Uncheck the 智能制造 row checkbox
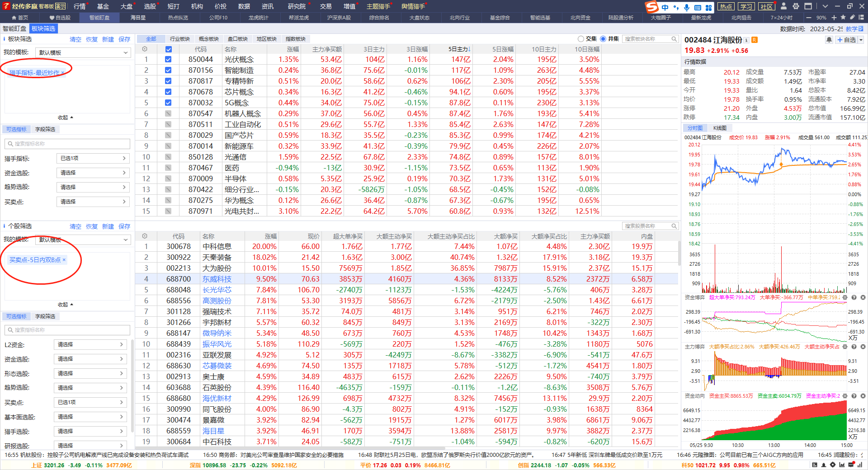The image size is (868, 470). (x=168, y=70)
